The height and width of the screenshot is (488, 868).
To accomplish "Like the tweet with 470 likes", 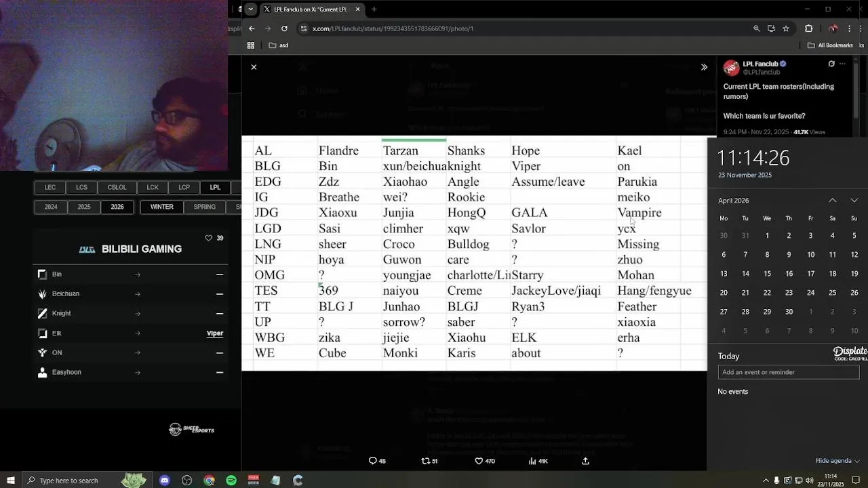I will point(484,461).
